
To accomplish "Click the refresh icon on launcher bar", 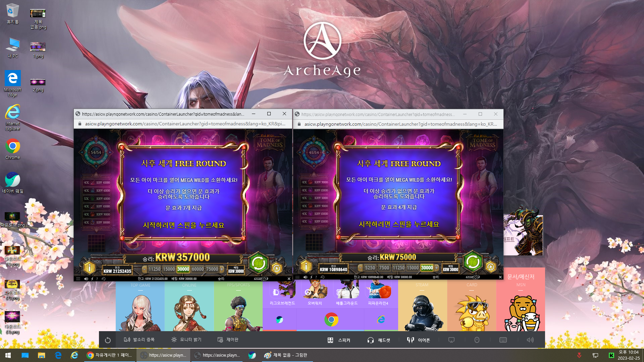I will click(108, 340).
